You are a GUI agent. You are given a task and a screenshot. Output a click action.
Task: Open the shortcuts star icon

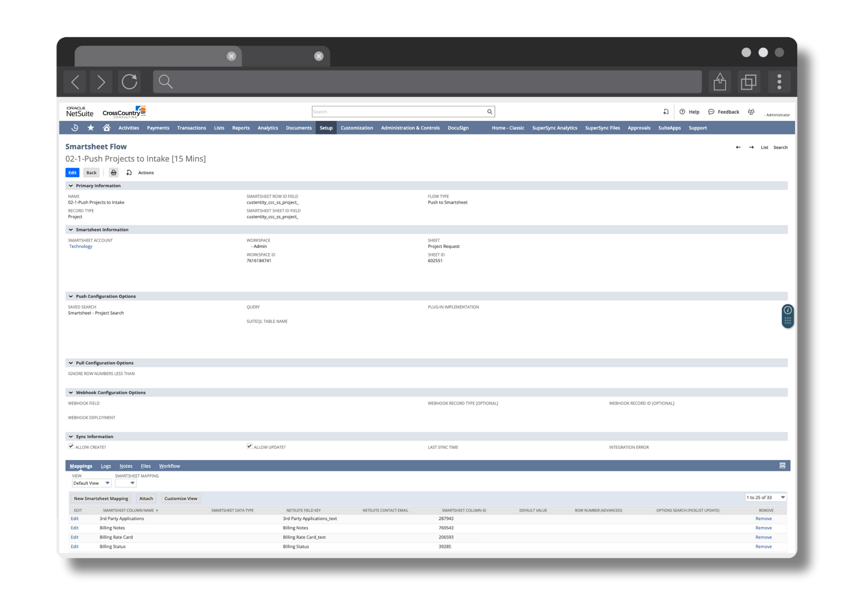(91, 128)
